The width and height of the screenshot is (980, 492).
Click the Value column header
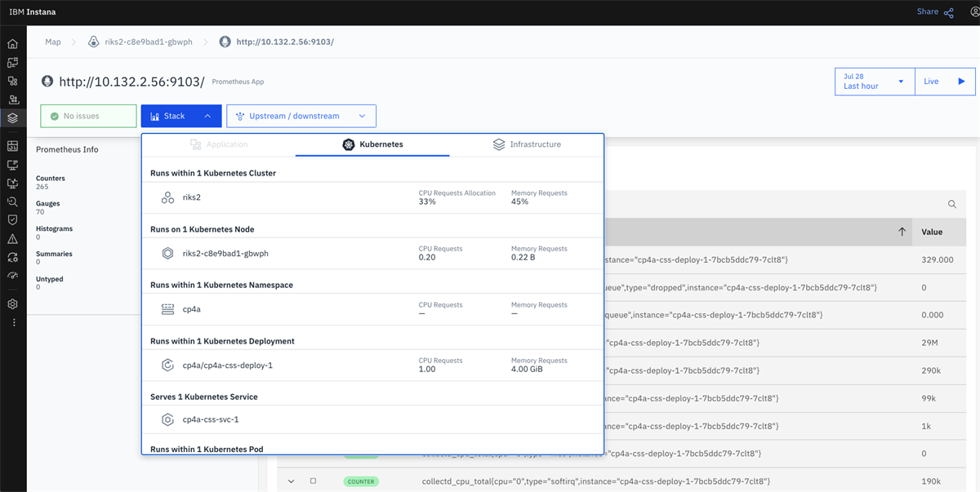pos(932,232)
